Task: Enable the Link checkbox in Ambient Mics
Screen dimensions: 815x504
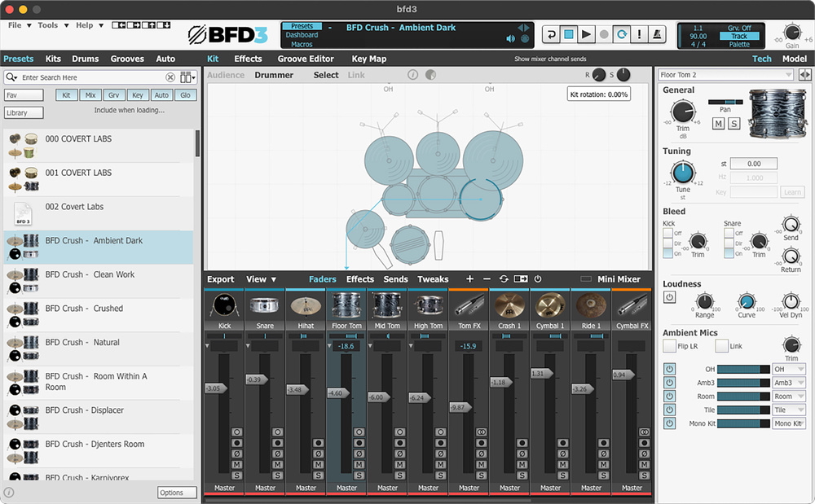Action: click(721, 346)
